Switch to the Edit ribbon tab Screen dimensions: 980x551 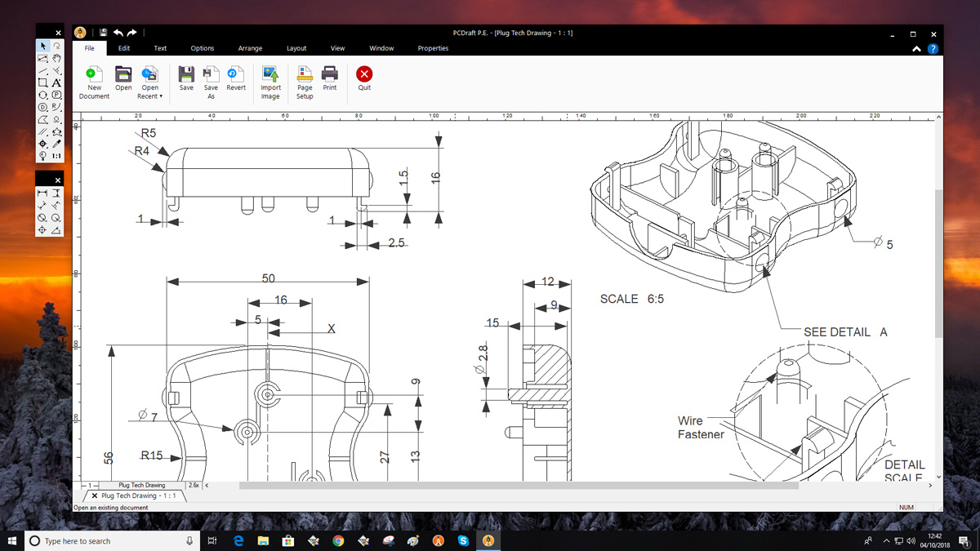[124, 48]
